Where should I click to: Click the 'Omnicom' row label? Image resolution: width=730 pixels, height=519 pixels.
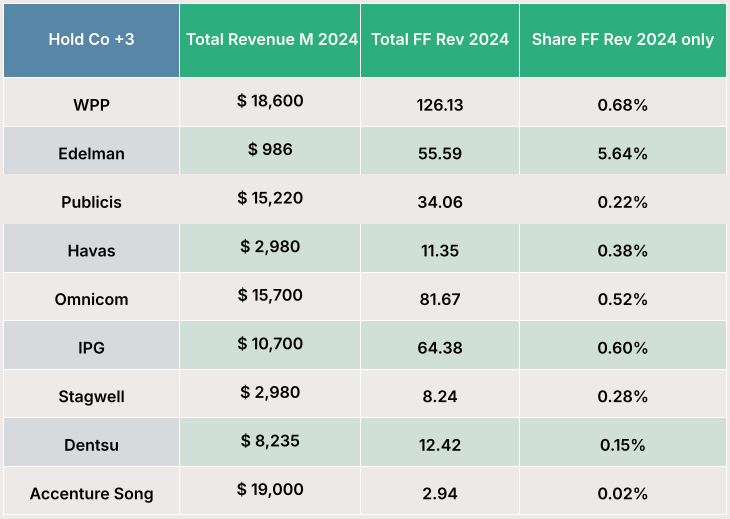(91, 297)
